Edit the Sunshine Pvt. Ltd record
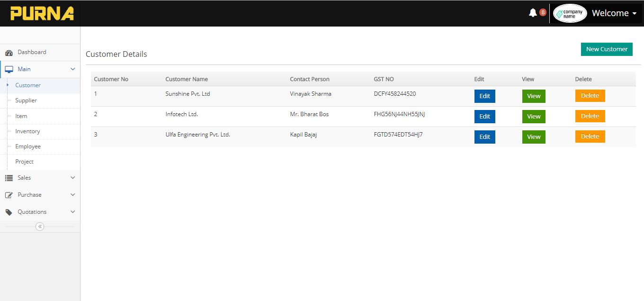This screenshot has width=644, height=301. click(484, 96)
